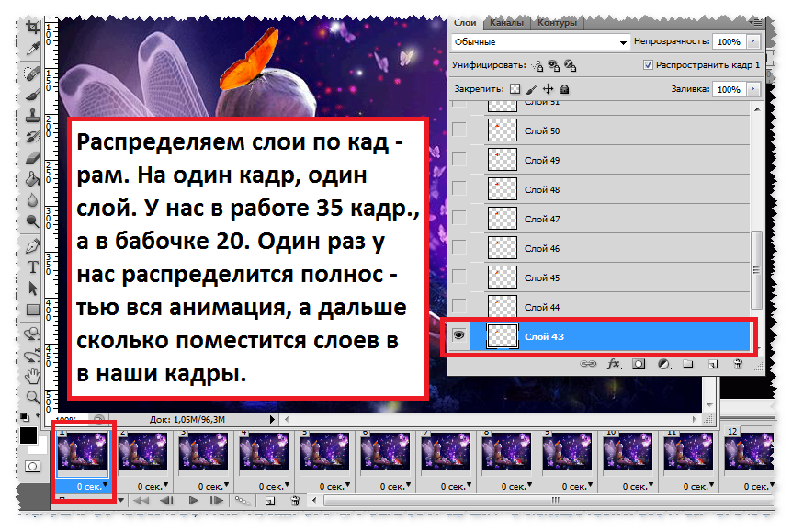Image resolution: width=792 pixels, height=532 pixels.
Task: Open Layers panel options menu
Action: [757, 22]
